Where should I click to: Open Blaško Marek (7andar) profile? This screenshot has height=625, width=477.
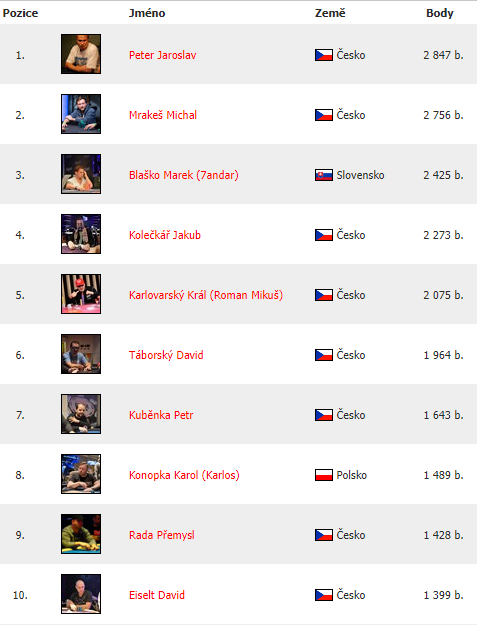(184, 175)
